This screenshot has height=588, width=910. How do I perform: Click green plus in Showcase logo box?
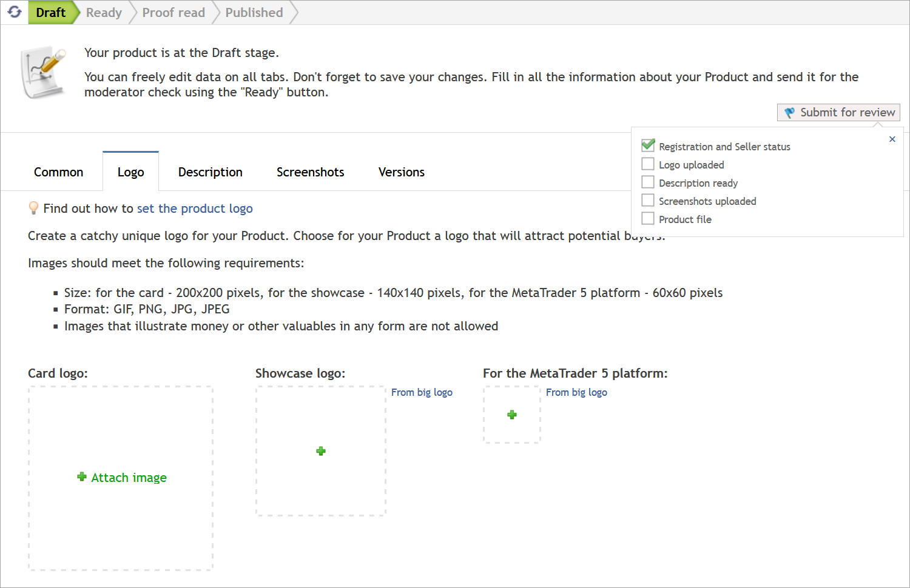[x=321, y=451]
